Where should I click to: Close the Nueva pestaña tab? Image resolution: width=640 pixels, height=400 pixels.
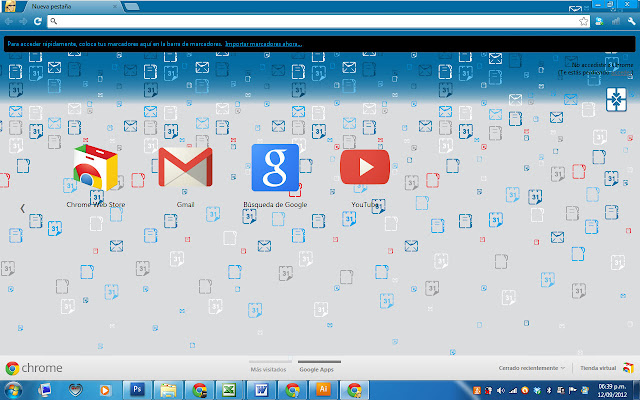[x=115, y=7]
